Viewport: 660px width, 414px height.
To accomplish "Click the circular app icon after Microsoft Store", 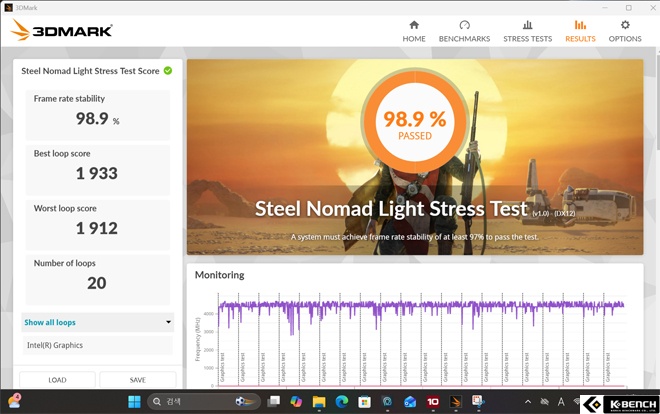I will tap(387, 402).
